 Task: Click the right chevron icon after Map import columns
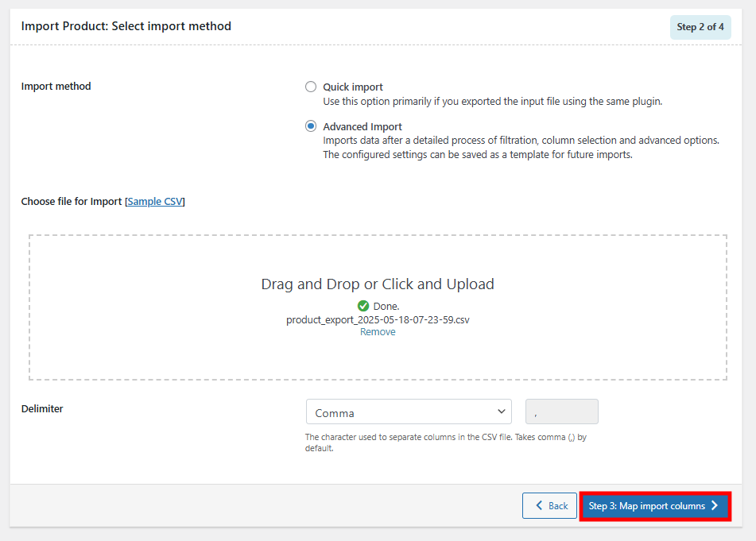pyautogui.click(x=715, y=506)
